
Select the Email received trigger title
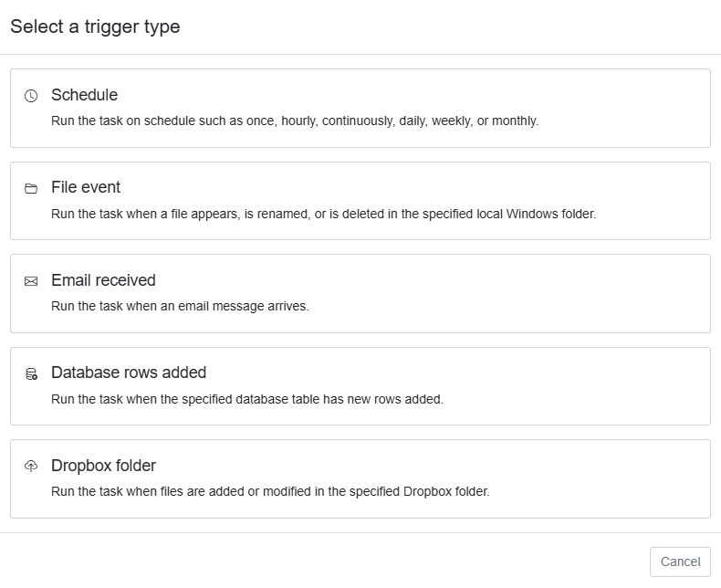click(x=103, y=280)
